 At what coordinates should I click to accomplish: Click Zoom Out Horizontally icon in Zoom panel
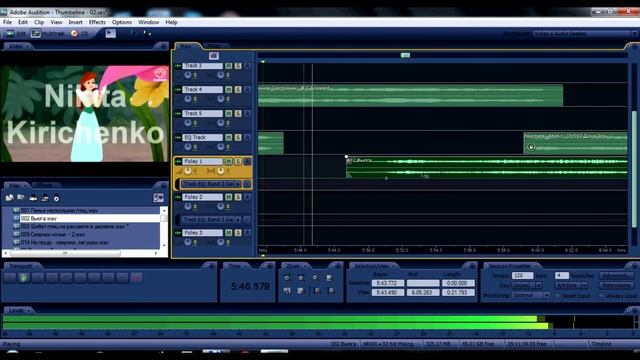click(x=301, y=278)
